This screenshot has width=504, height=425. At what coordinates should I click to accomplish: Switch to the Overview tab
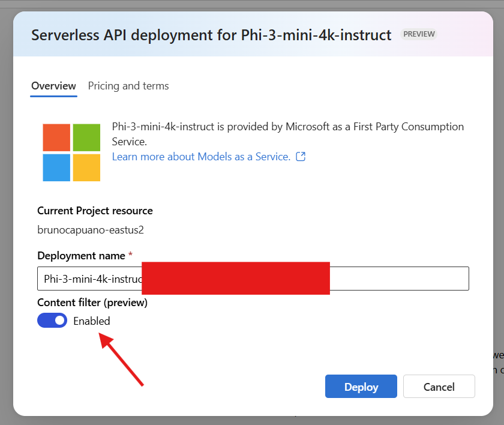click(53, 86)
